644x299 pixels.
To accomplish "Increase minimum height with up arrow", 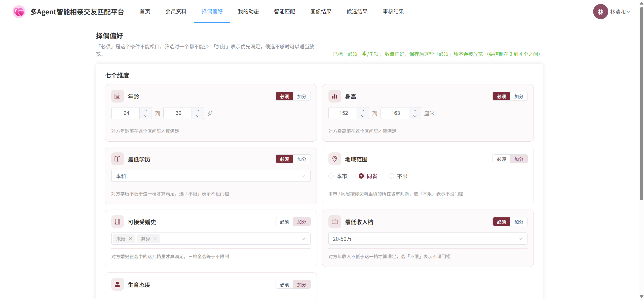I will (x=363, y=110).
